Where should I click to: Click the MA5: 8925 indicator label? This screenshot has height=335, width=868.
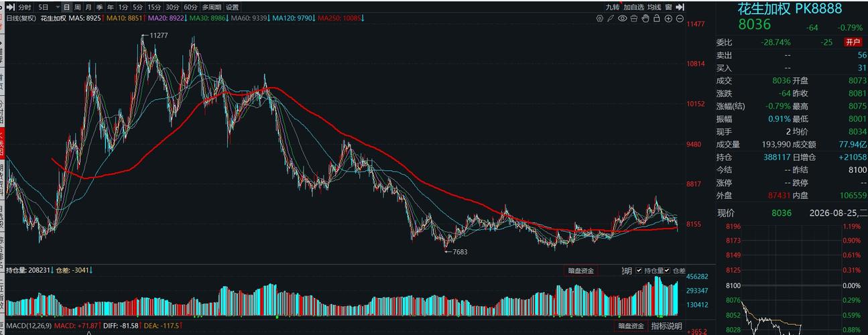pos(85,19)
